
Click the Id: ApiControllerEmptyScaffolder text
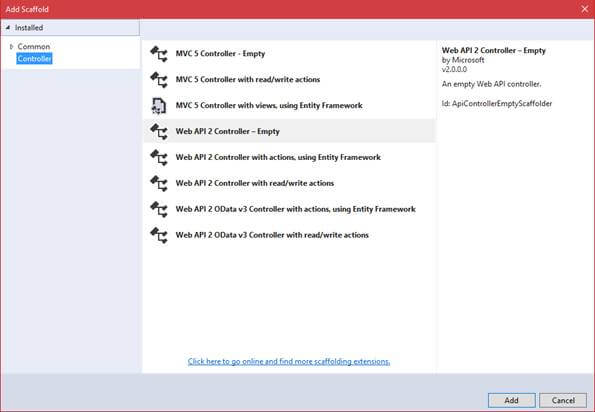click(497, 104)
